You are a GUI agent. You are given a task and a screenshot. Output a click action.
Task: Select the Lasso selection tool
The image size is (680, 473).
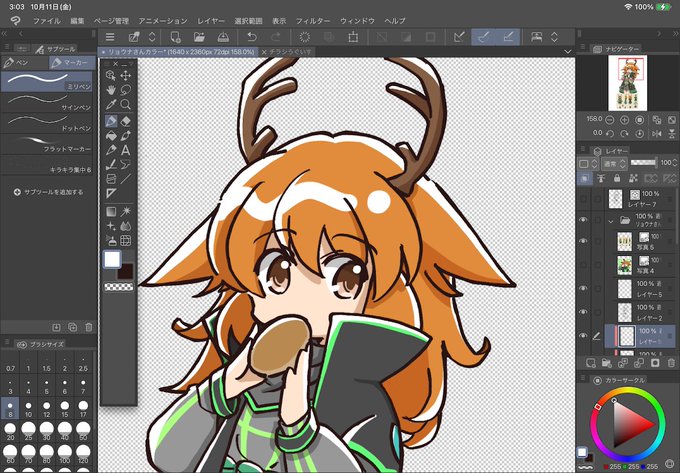pyautogui.click(x=126, y=90)
